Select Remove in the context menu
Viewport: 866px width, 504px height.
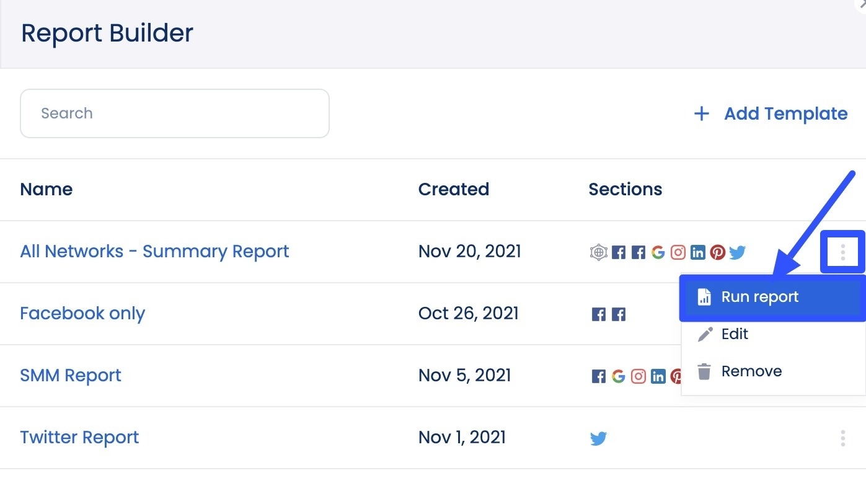(751, 371)
